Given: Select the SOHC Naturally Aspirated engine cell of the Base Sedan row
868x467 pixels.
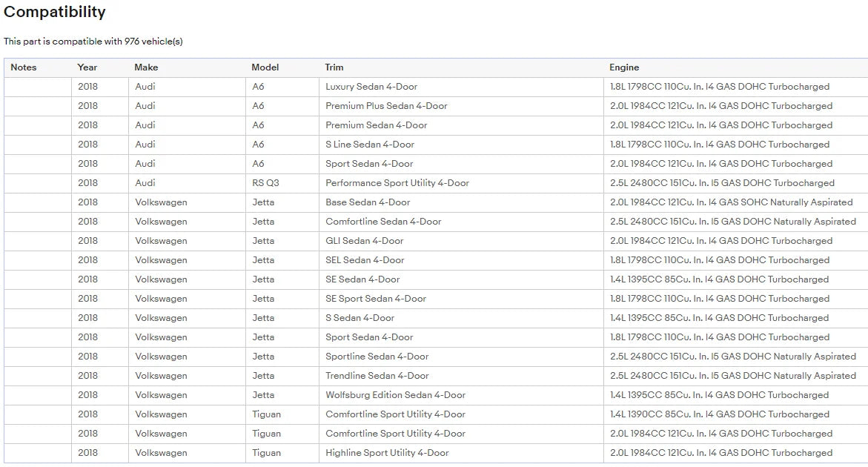Looking at the screenshot, I should pyautogui.click(x=736, y=202).
